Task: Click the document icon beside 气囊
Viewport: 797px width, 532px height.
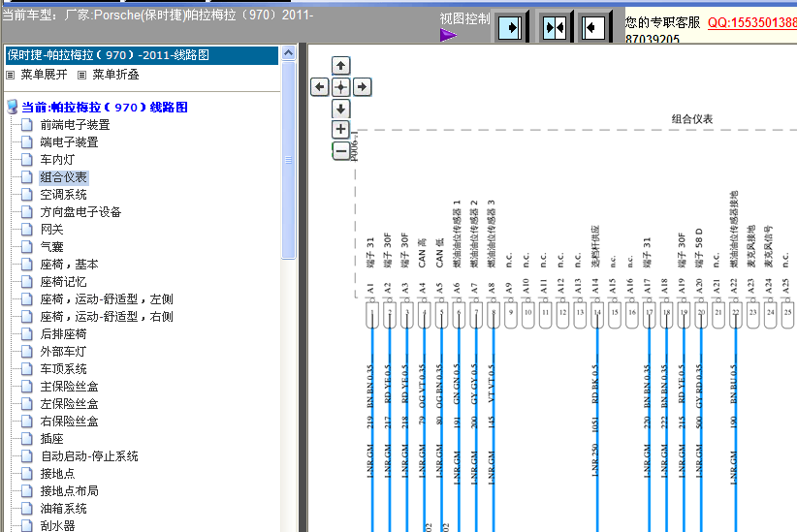Action: [x=27, y=247]
